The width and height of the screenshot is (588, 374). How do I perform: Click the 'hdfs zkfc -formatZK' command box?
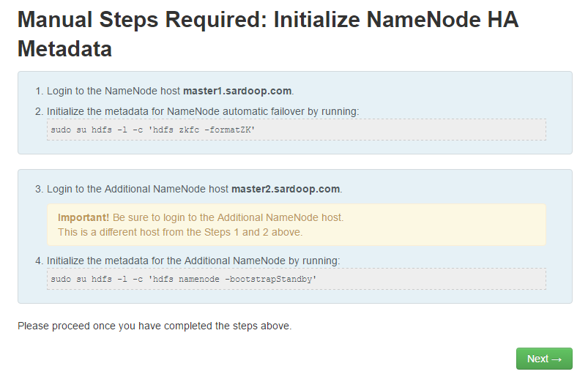[296, 130]
